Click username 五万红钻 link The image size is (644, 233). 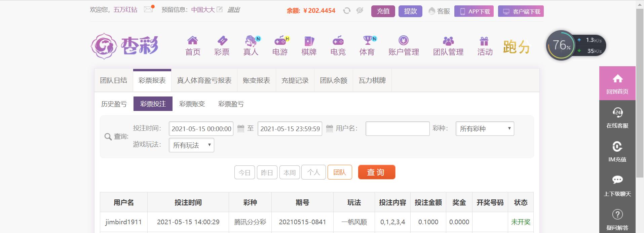click(x=125, y=10)
